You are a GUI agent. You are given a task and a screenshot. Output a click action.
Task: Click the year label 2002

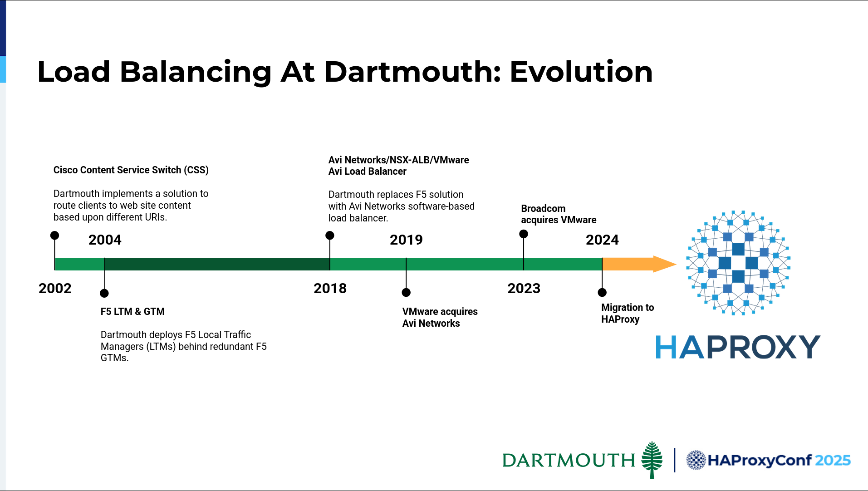pos(55,288)
